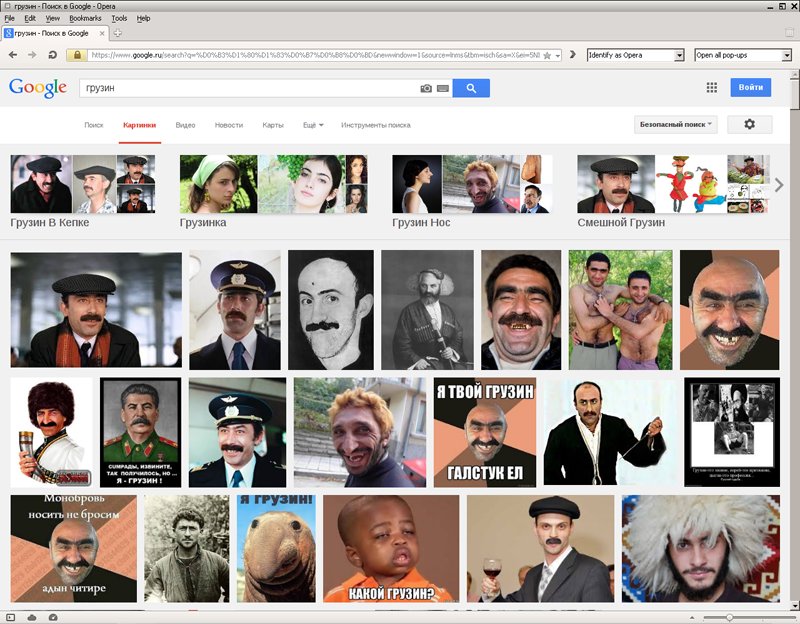Go forward with the browser forward arrow

32,55
